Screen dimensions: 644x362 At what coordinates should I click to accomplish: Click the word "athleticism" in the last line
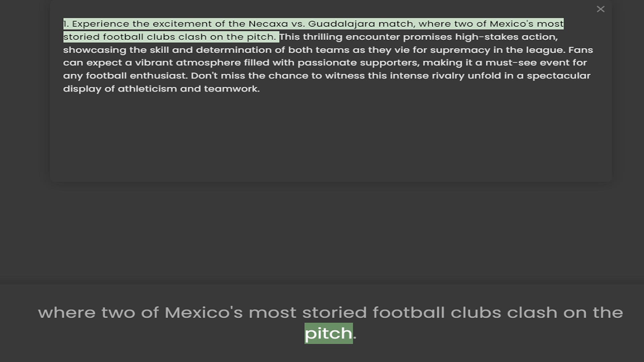[147, 89]
